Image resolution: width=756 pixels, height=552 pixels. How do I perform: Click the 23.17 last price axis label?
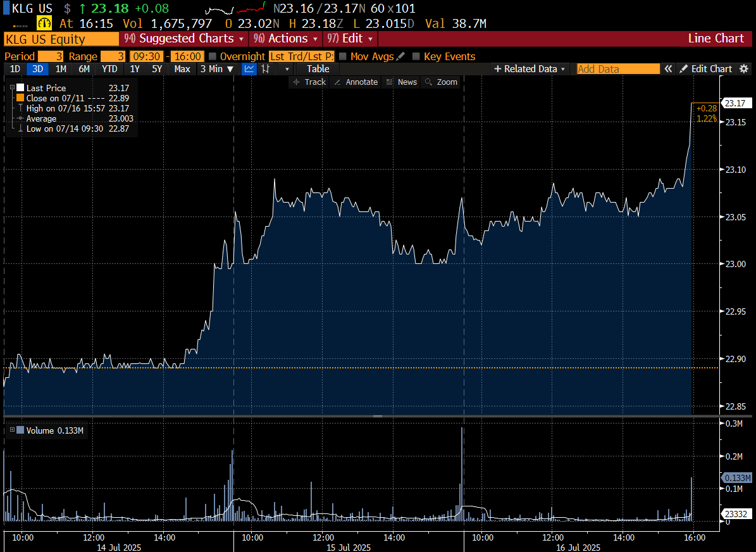[735, 103]
